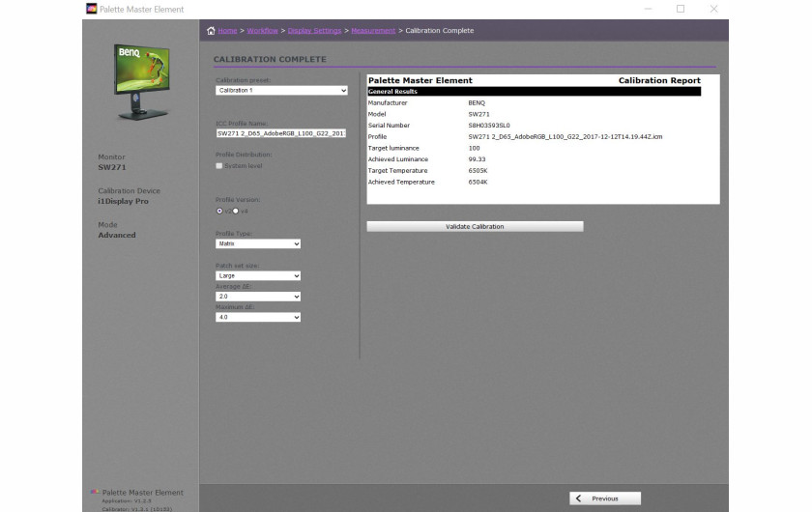812x512 pixels.
Task: Open the Maximum ΔE dropdown
Action: (258, 317)
